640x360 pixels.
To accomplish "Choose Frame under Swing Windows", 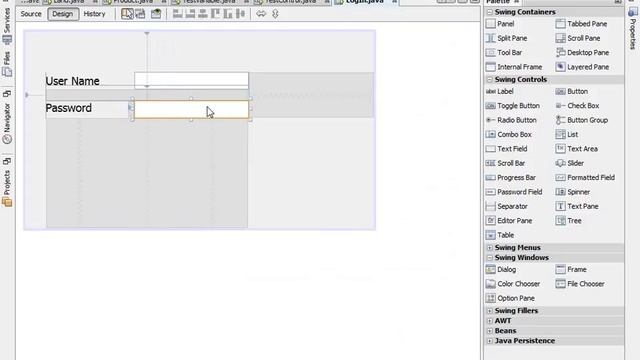I will pyautogui.click(x=571, y=269).
